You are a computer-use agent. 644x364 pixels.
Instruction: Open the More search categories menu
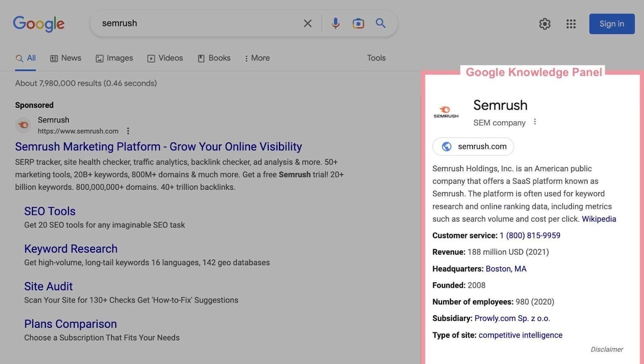(257, 58)
